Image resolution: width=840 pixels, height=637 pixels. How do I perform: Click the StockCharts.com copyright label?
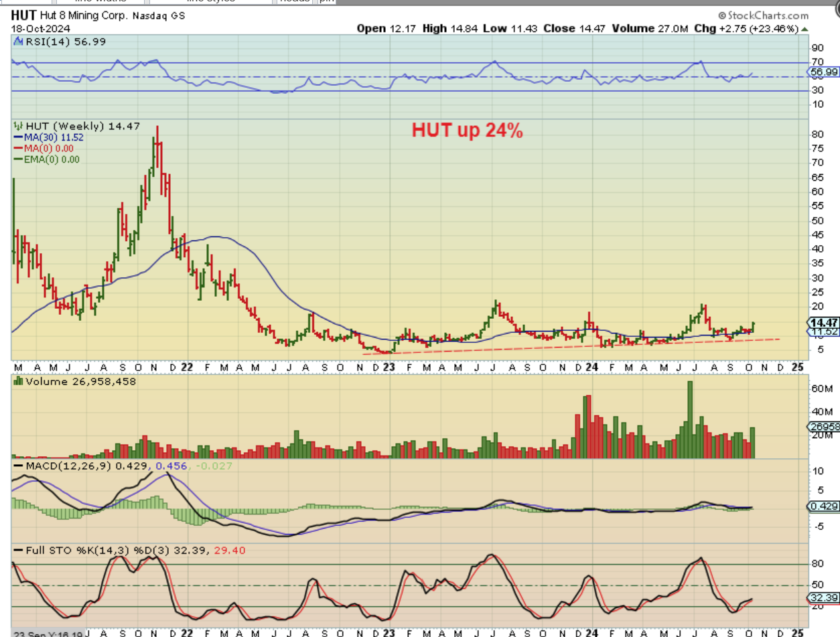pyautogui.click(x=762, y=15)
